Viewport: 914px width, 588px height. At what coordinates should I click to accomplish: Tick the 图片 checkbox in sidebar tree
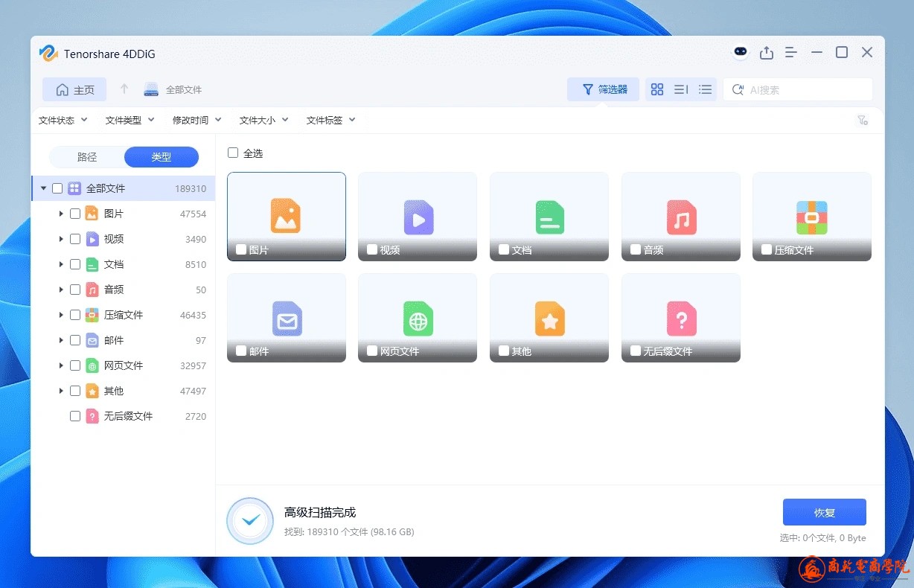[x=75, y=214]
